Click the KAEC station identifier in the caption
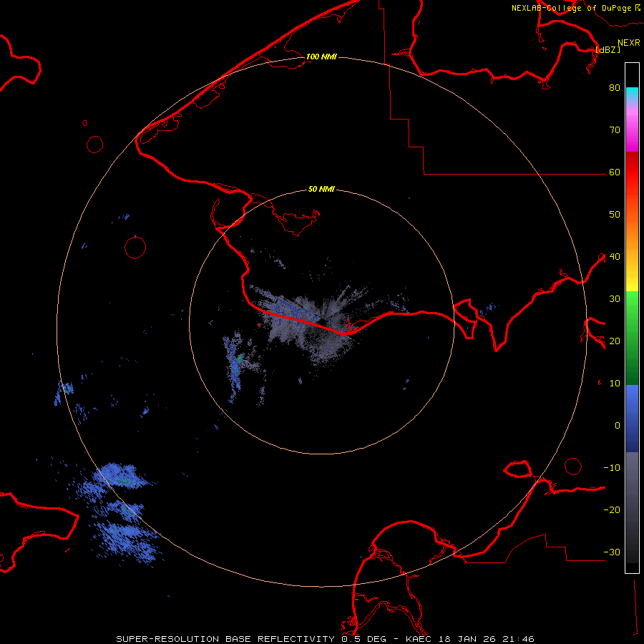This screenshot has height=644, width=644. [x=419, y=639]
